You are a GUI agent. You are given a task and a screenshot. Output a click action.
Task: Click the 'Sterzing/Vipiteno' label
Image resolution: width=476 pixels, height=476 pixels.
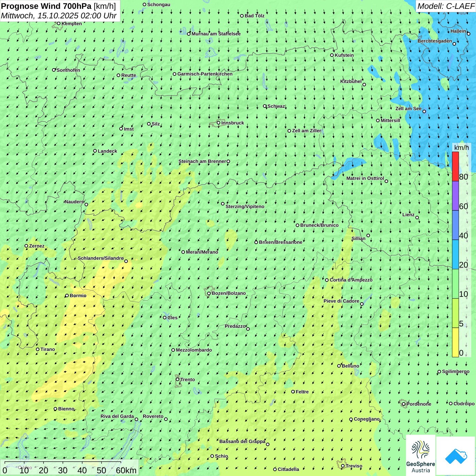[245, 206]
